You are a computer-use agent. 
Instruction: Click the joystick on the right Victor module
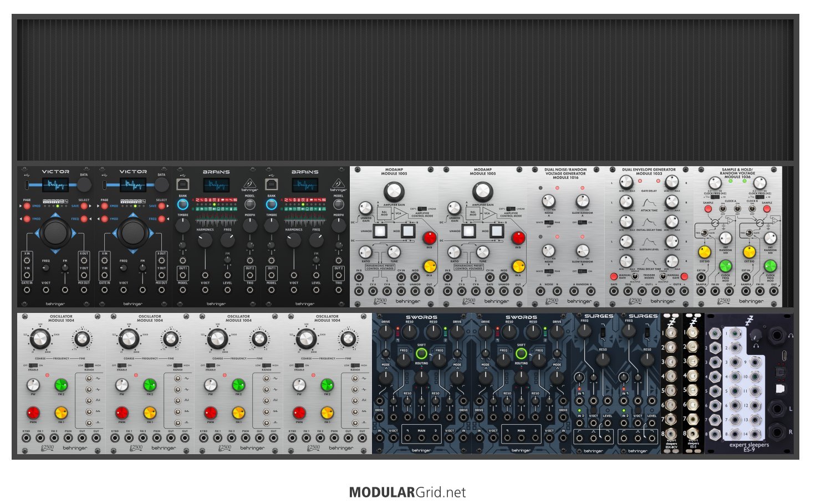(x=133, y=232)
